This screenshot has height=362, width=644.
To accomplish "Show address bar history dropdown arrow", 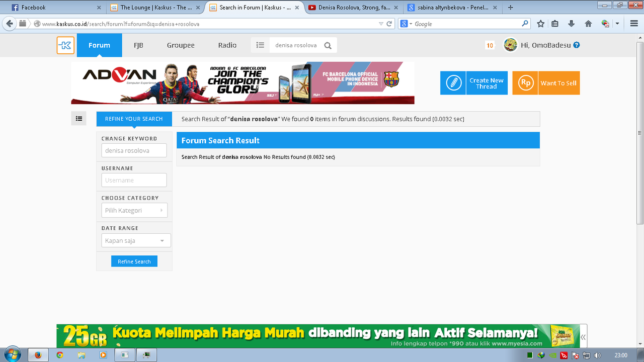I will (381, 24).
